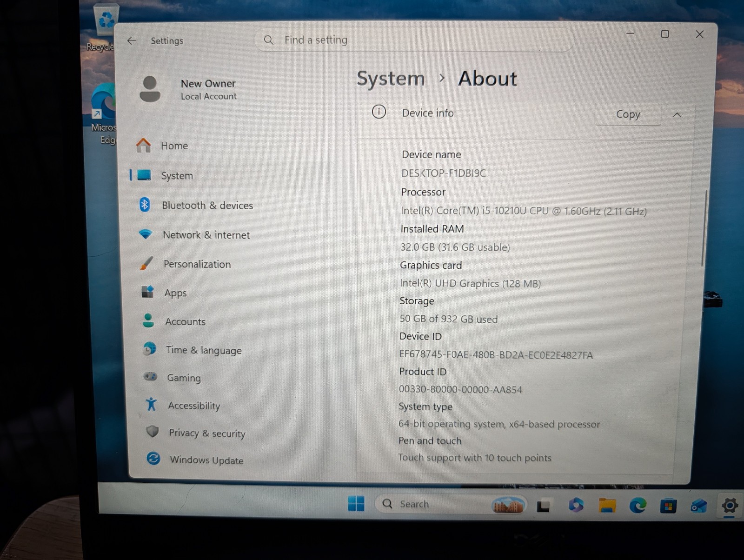Click the Accessibility figure icon
The image size is (744, 560).
(x=151, y=404)
